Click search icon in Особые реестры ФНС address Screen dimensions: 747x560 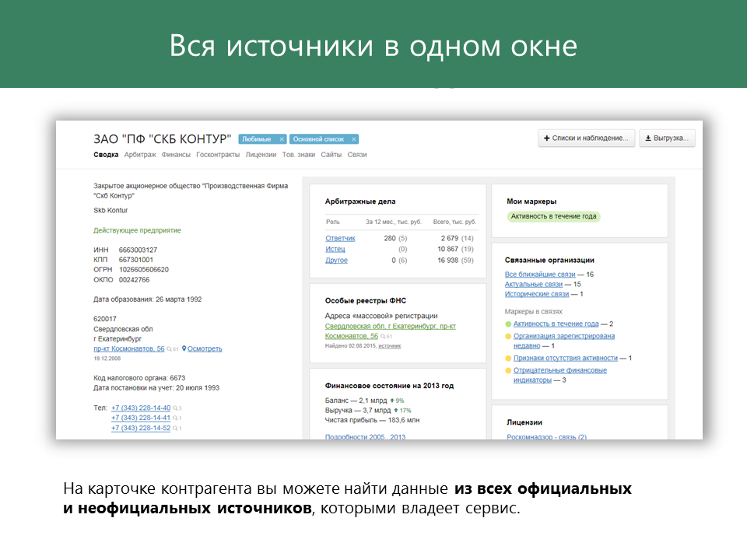383,336
